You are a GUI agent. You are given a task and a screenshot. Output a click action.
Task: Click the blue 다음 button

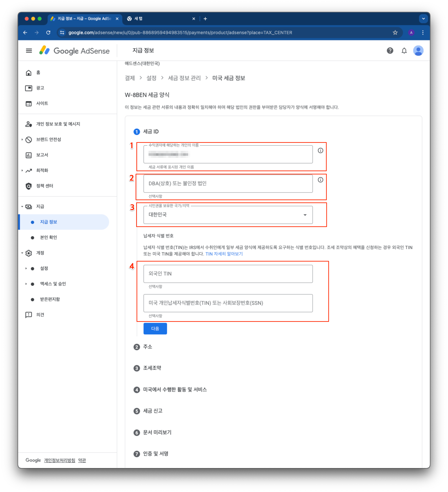[155, 329]
